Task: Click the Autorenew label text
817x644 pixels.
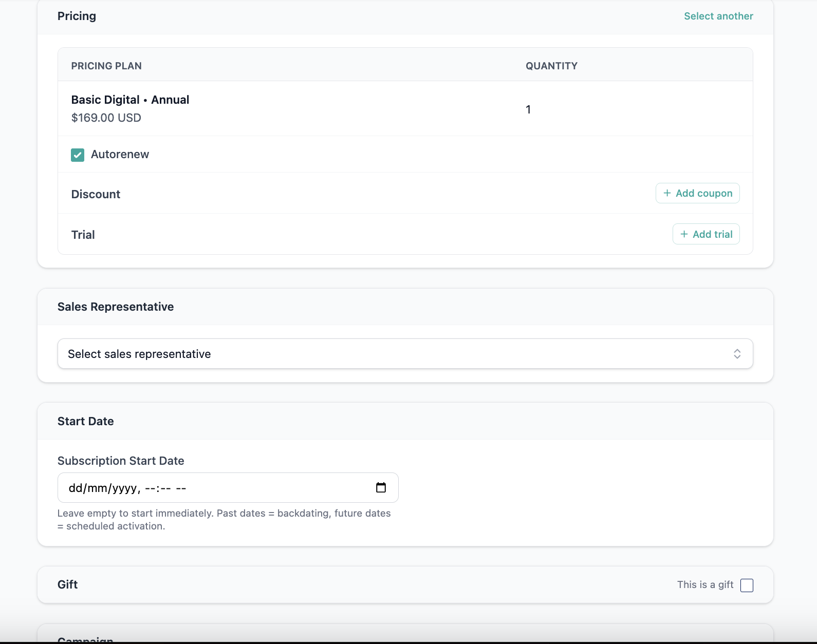Action: coord(120,155)
